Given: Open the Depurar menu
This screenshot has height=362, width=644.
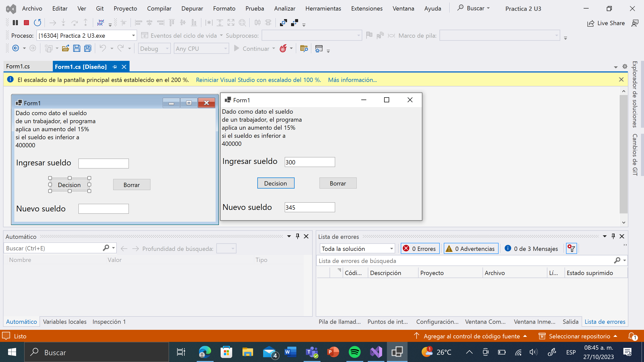Looking at the screenshot, I should click(x=192, y=8).
